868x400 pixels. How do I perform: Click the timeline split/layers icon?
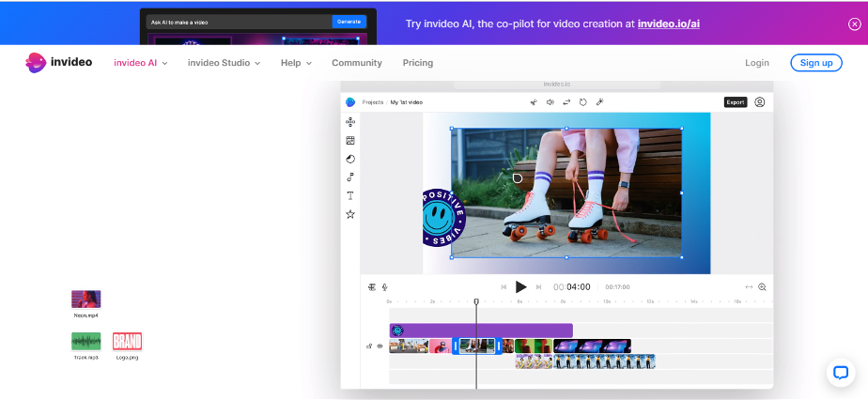tap(372, 287)
